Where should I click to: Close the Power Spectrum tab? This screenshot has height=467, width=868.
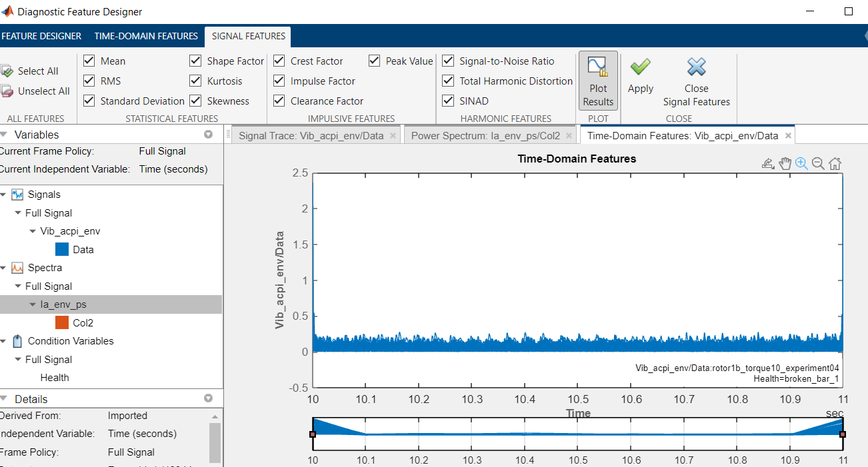(569, 135)
